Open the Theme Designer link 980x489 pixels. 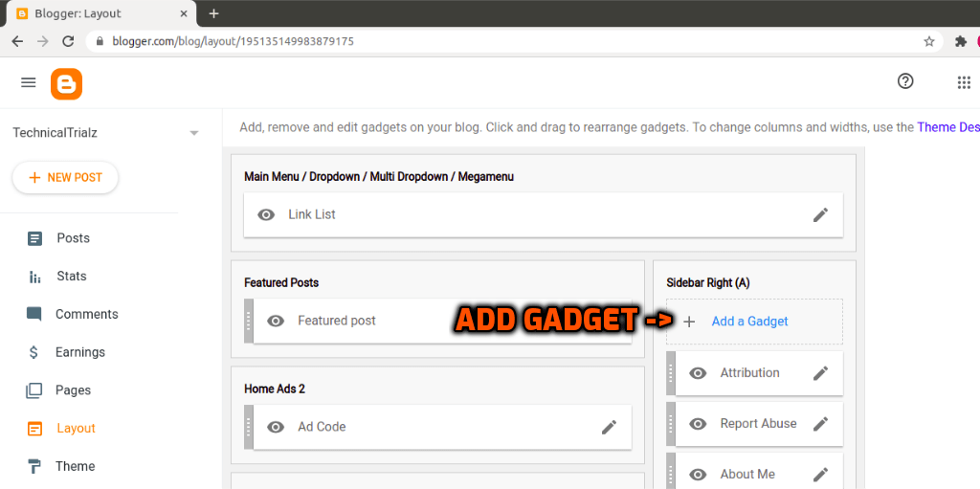(948, 127)
